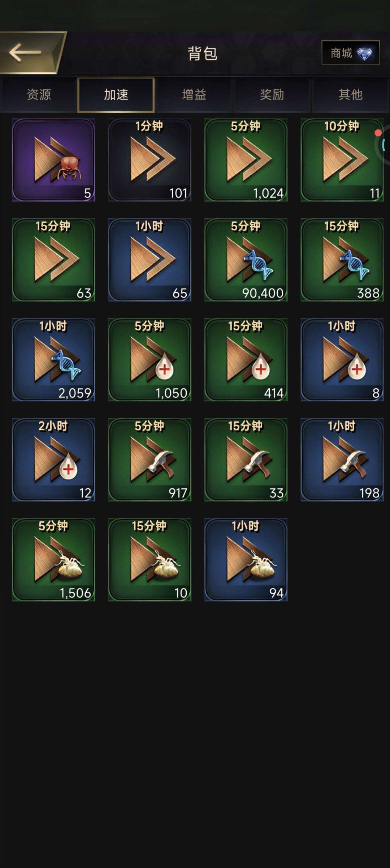Pick the 2小时 healing speedup item

(53, 460)
